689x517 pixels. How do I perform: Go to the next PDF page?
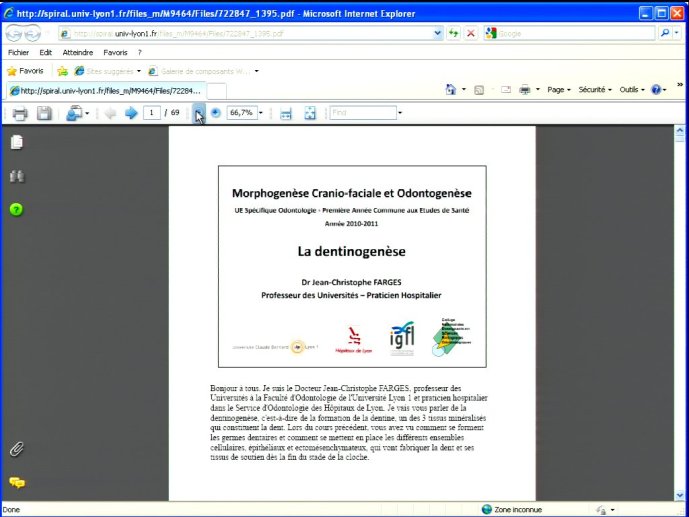[131, 113]
